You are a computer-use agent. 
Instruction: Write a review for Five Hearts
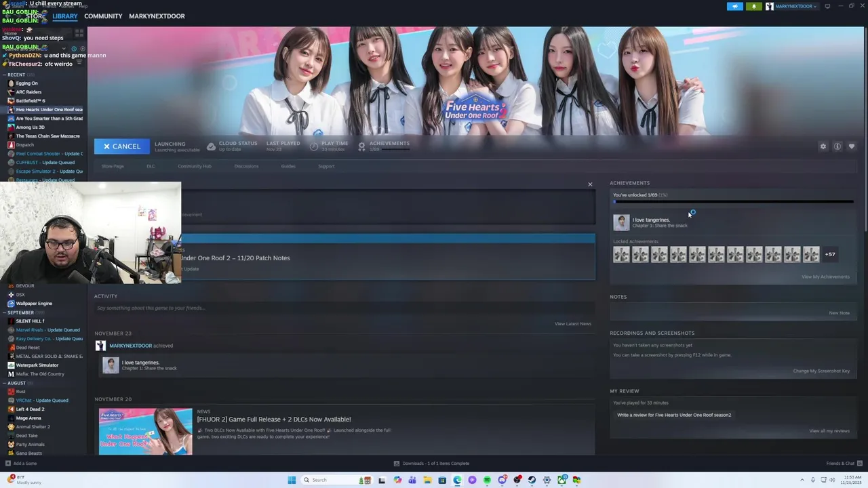674,415
